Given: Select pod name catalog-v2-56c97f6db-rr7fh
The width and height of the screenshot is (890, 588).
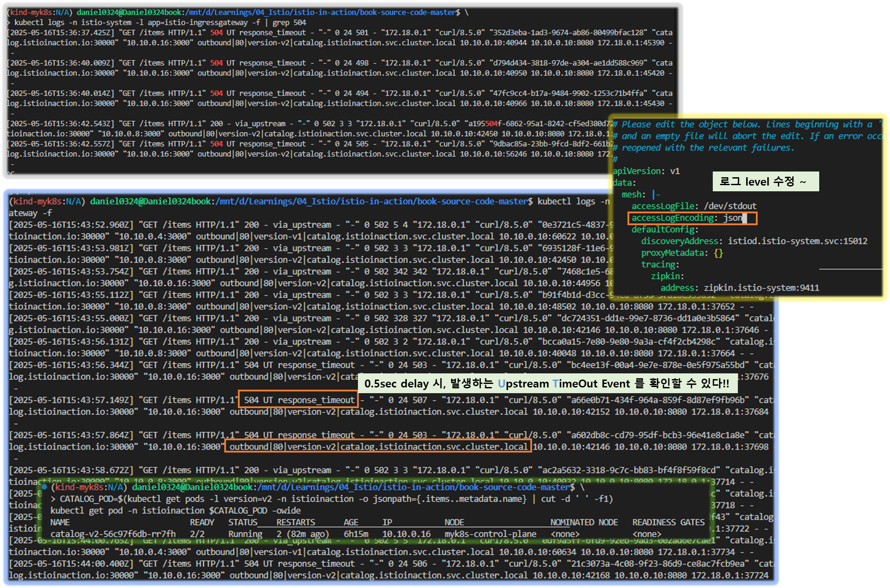Looking at the screenshot, I should click(x=113, y=534).
